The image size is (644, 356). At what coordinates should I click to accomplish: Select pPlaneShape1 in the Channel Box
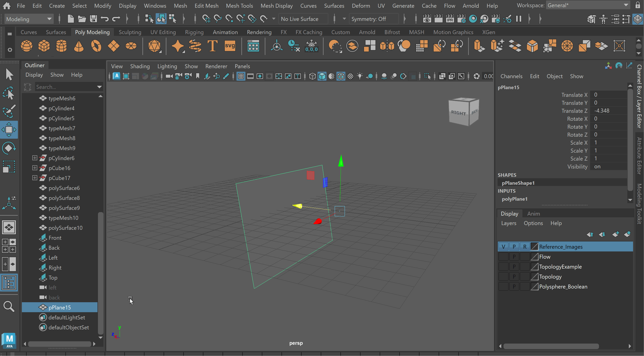[x=518, y=183]
